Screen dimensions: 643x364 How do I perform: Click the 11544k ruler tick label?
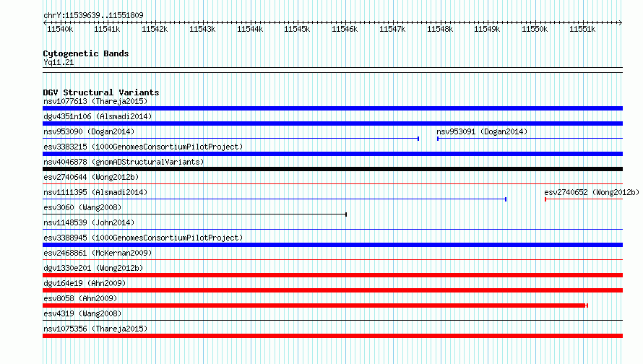pos(250,29)
